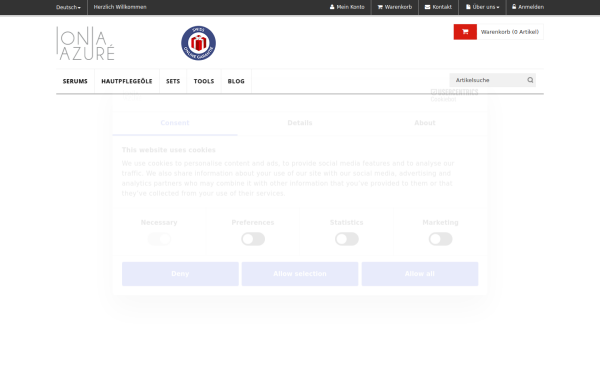Enable the Marketing cookies toggle

440,239
